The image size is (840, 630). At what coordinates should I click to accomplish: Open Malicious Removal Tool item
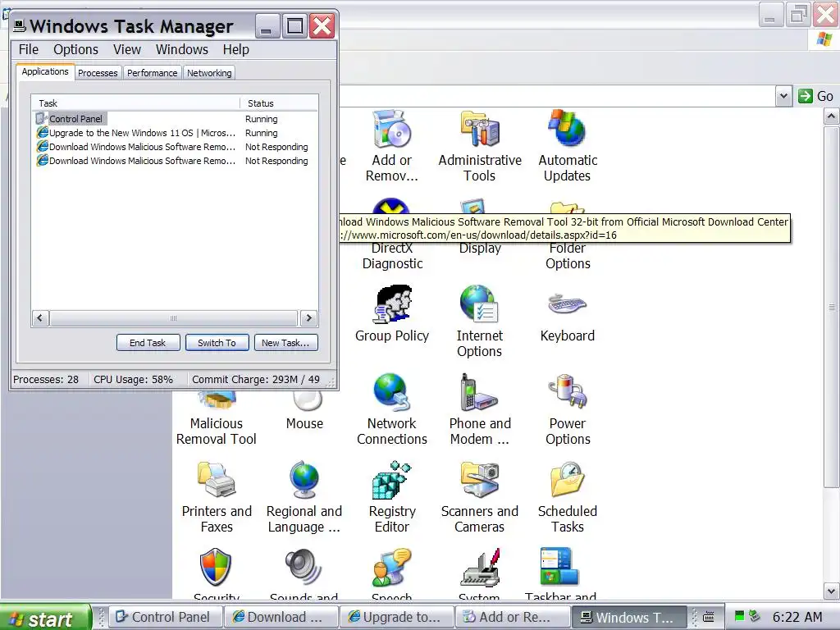point(217,431)
